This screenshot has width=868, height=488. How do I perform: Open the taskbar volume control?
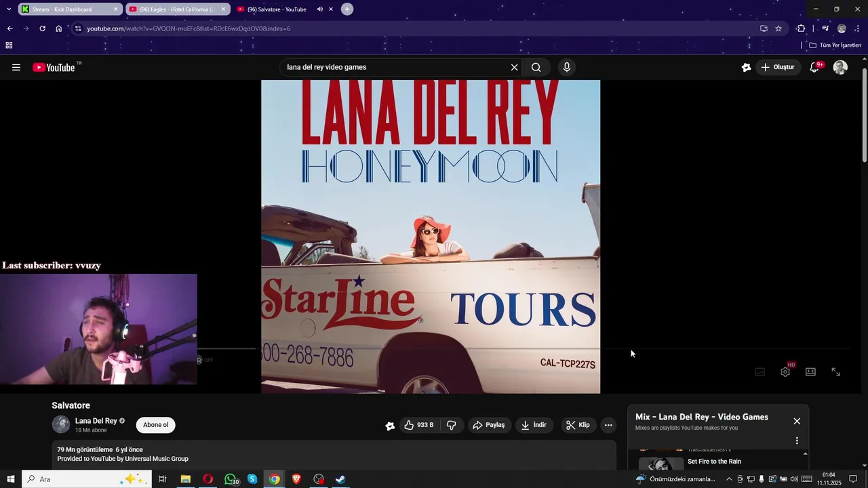pos(794,479)
